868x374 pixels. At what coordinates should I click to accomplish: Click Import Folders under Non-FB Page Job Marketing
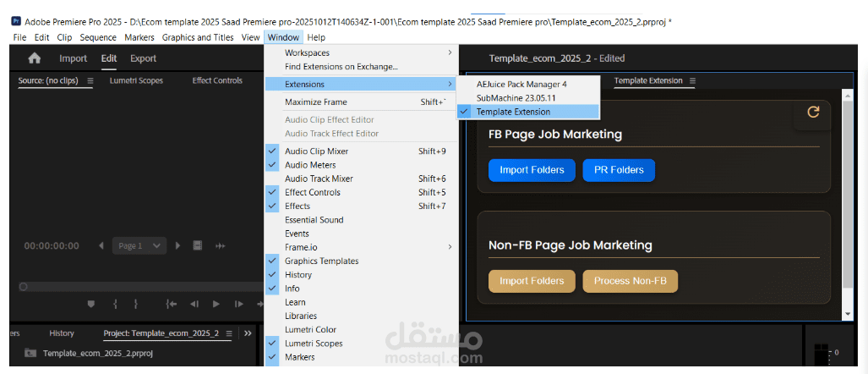[x=532, y=281]
